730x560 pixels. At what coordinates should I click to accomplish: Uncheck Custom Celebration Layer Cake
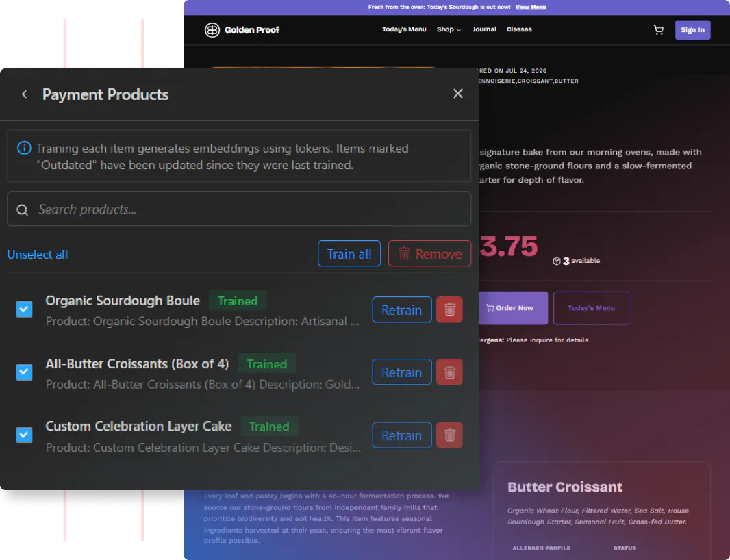click(24, 435)
